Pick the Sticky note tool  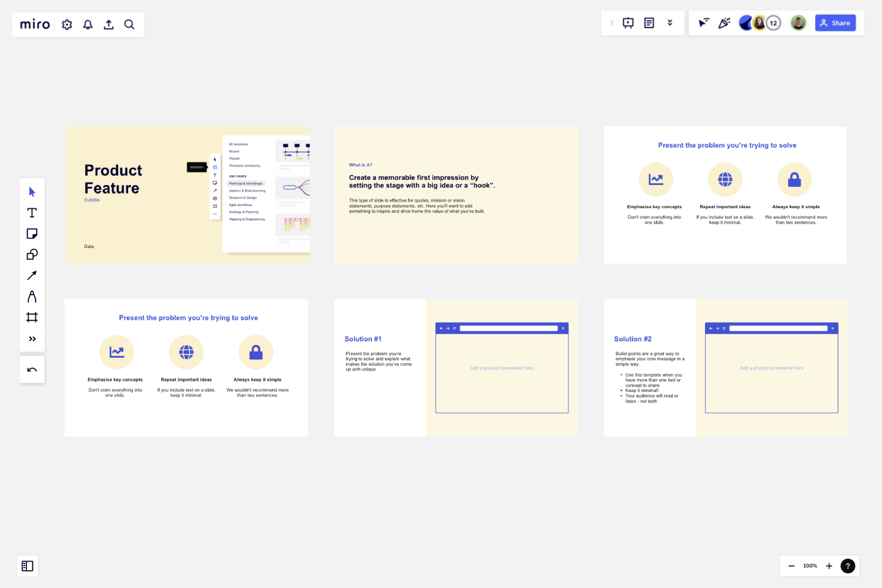pos(32,233)
